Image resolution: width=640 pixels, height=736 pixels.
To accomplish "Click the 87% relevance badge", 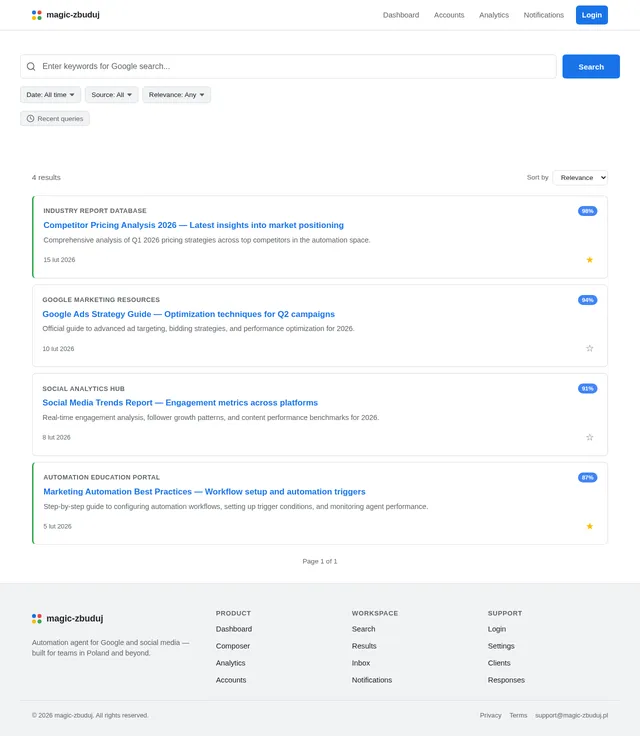I will click(587, 477).
